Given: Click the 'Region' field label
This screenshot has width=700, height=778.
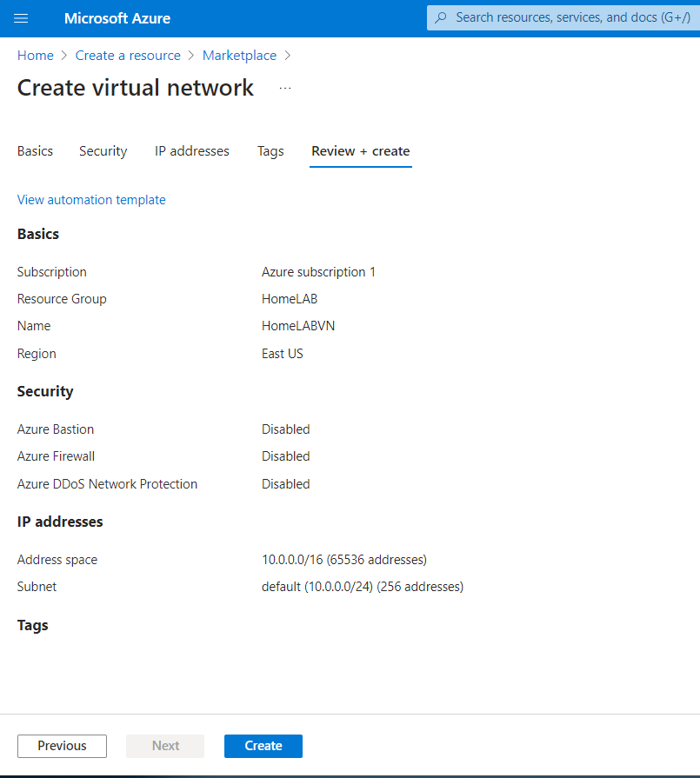Looking at the screenshot, I should coord(37,354).
